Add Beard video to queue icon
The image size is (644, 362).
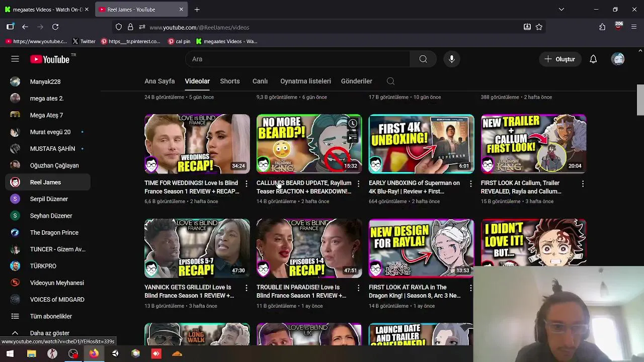click(x=353, y=136)
